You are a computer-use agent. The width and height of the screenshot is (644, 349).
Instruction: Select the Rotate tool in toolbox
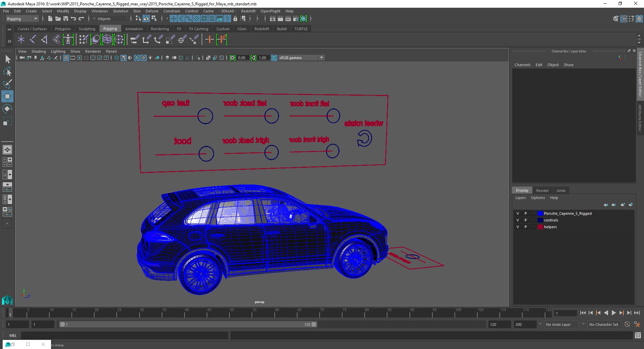click(x=7, y=109)
